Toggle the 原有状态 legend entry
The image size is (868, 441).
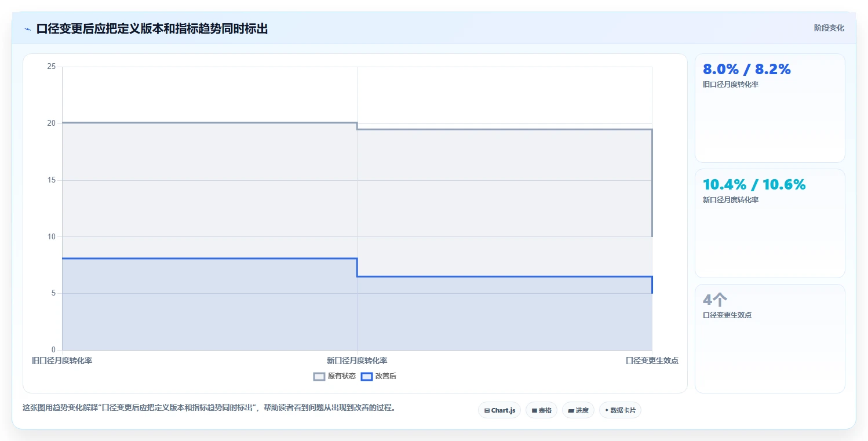pyautogui.click(x=334, y=376)
